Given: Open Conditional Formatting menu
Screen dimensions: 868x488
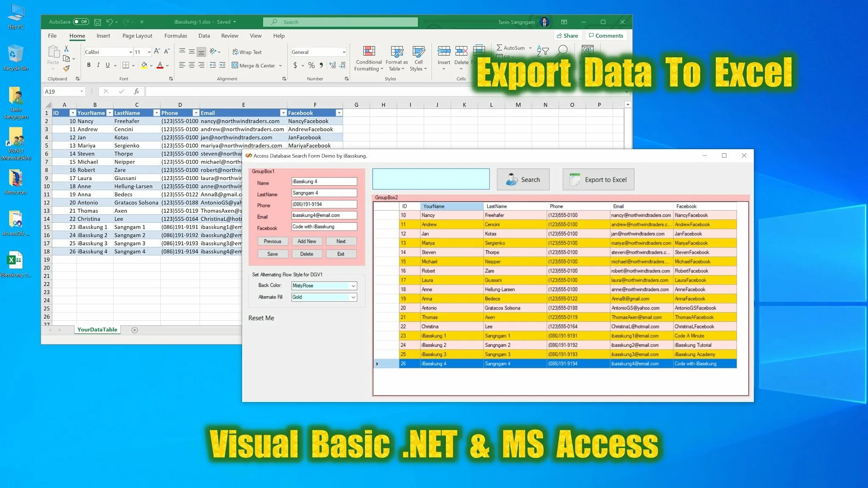Looking at the screenshot, I should (369, 58).
